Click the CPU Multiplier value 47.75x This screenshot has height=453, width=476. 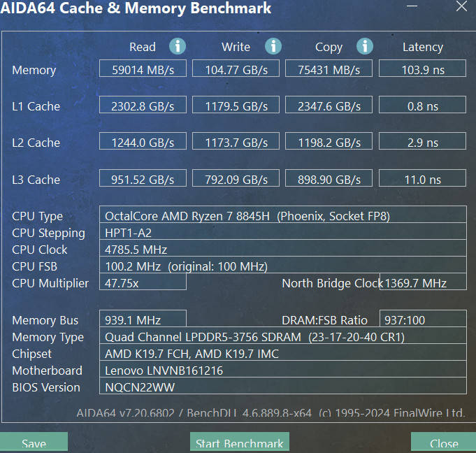[x=143, y=282]
